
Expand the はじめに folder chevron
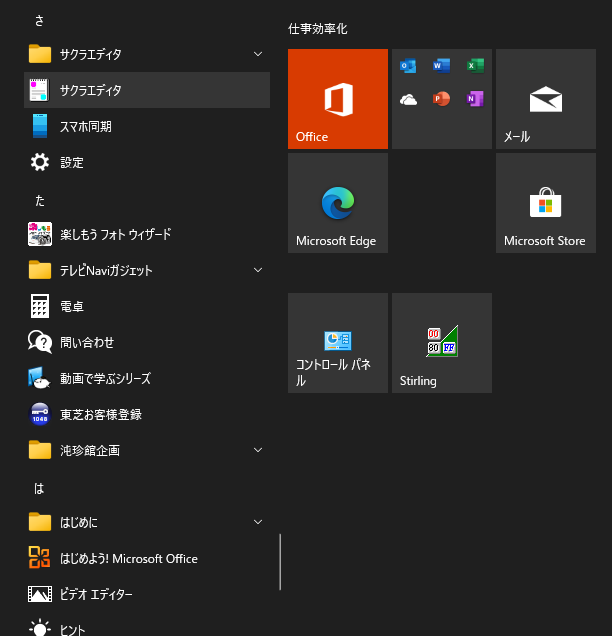(258, 522)
